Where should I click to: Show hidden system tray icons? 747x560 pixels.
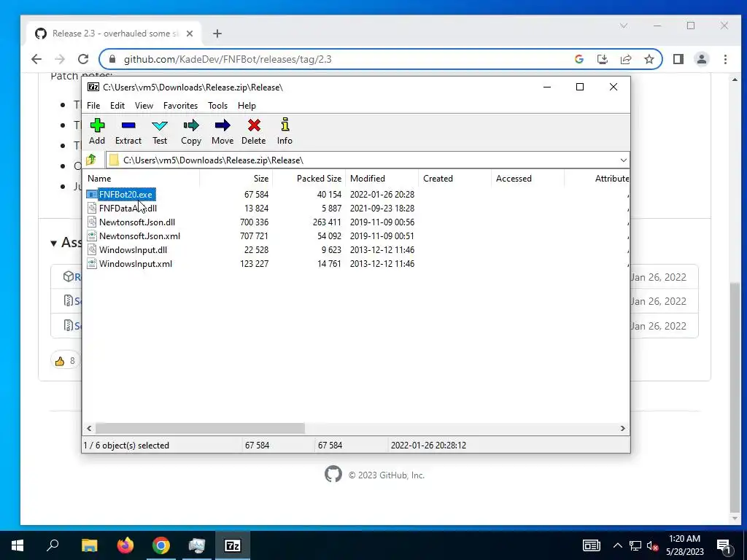pos(617,545)
